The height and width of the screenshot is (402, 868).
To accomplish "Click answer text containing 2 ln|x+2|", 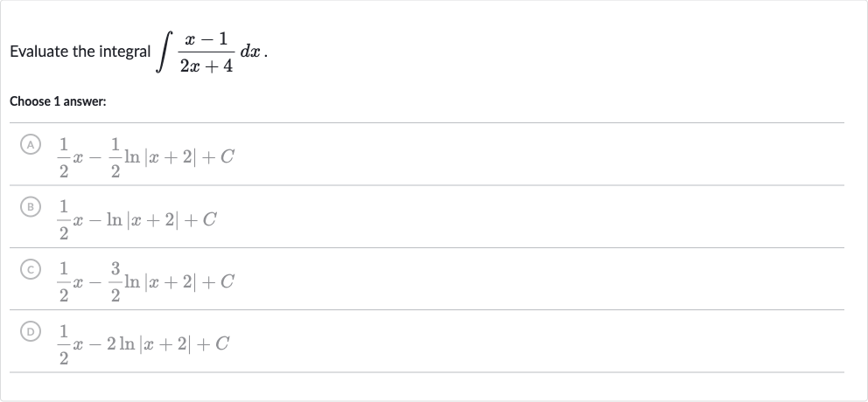I will tap(143, 344).
